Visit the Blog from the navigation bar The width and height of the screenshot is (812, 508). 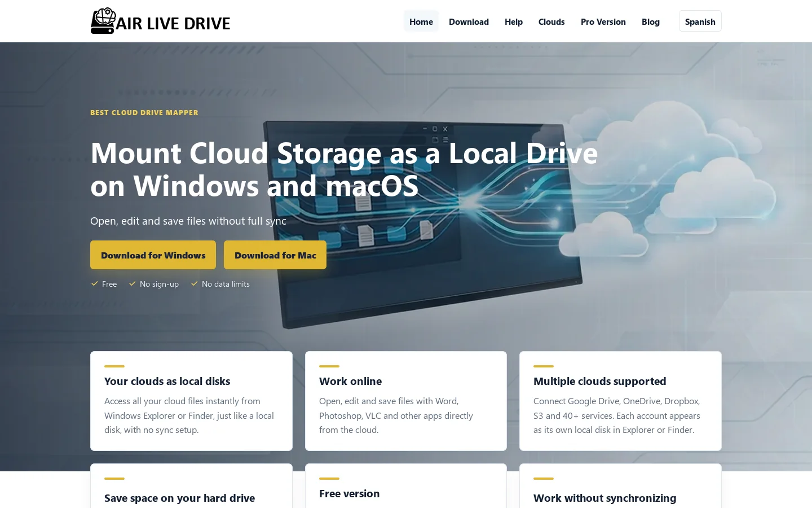(651, 21)
